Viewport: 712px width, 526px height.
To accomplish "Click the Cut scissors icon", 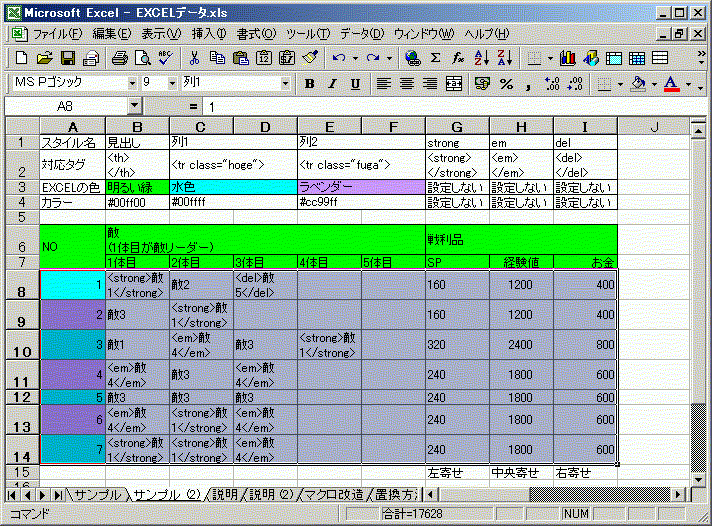I will [194, 58].
